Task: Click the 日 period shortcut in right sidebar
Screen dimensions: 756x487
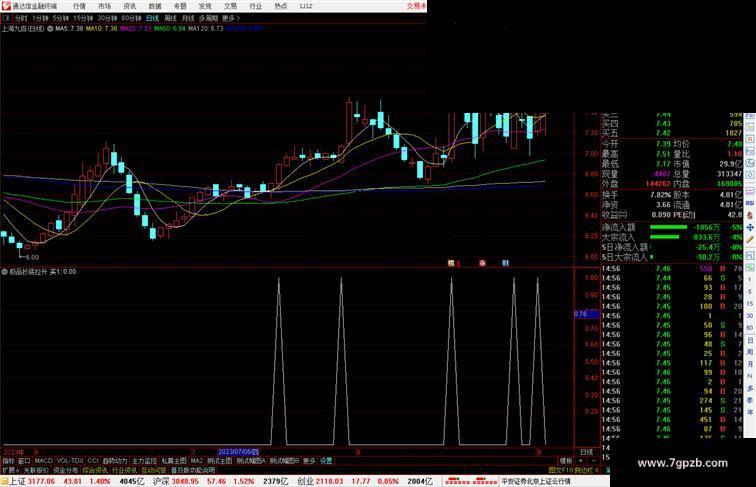Action: pos(750,340)
